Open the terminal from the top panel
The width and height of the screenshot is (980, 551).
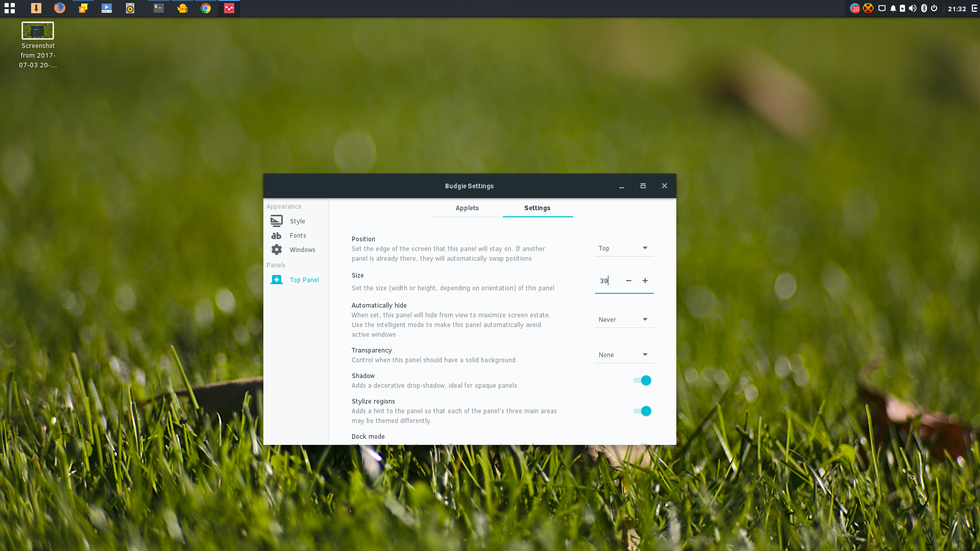click(159, 8)
